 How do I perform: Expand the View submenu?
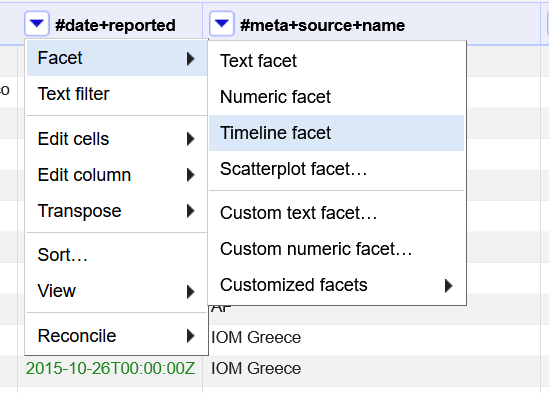tap(117, 291)
